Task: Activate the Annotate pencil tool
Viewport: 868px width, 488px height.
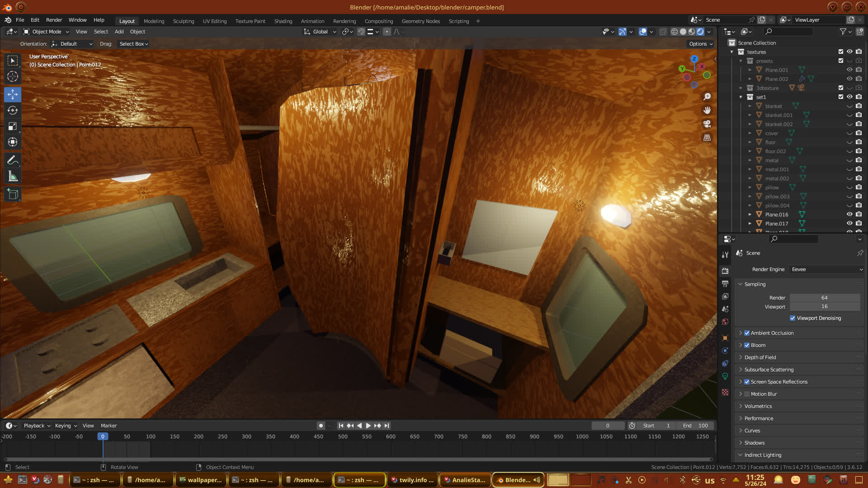Action: click(13, 160)
